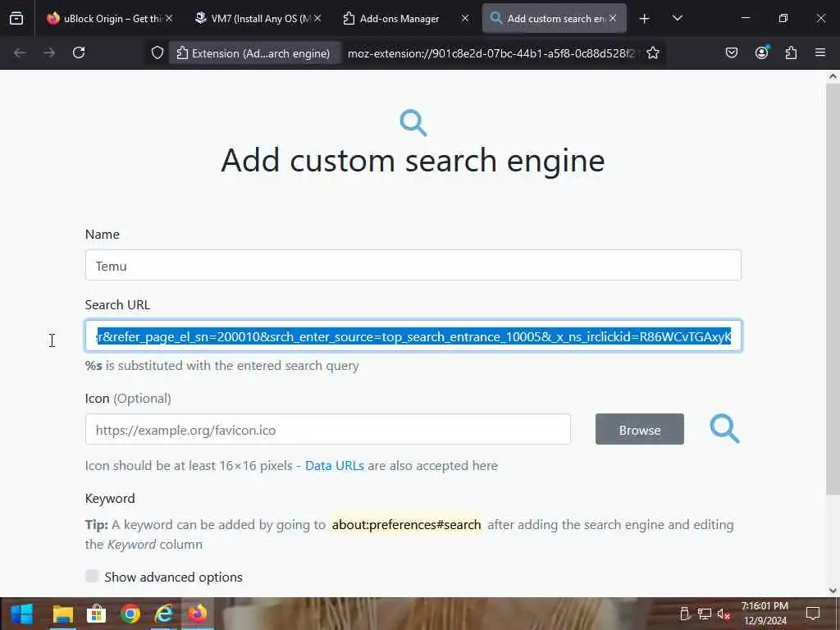Screen dimensions: 840x630
Task: Open the tracking protection shield icon
Action: point(157,53)
